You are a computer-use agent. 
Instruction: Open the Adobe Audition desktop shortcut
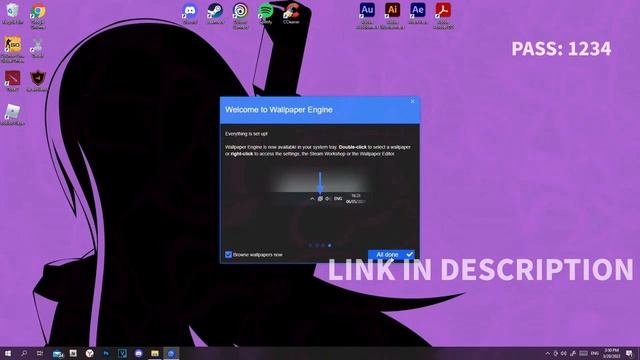click(x=367, y=16)
